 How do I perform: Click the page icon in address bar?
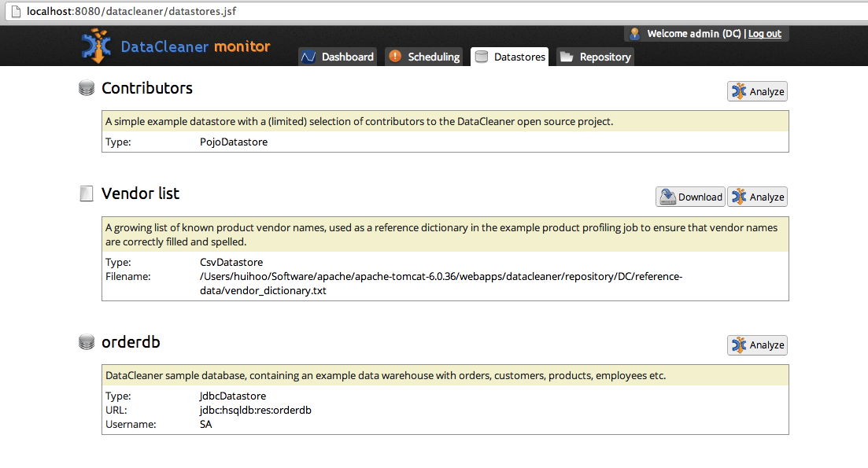point(16,11)
